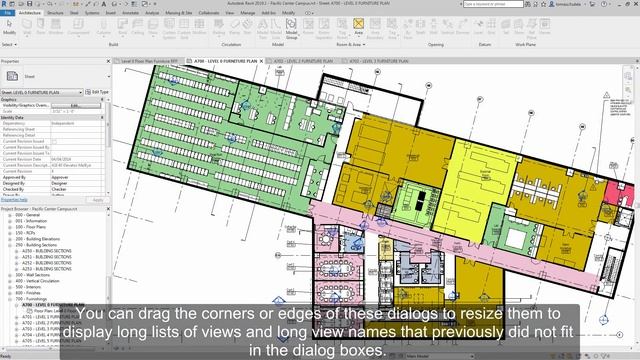
Task: Switch to Level 0 Floor Plan Furniture view tab
Action: coord(149,61)
